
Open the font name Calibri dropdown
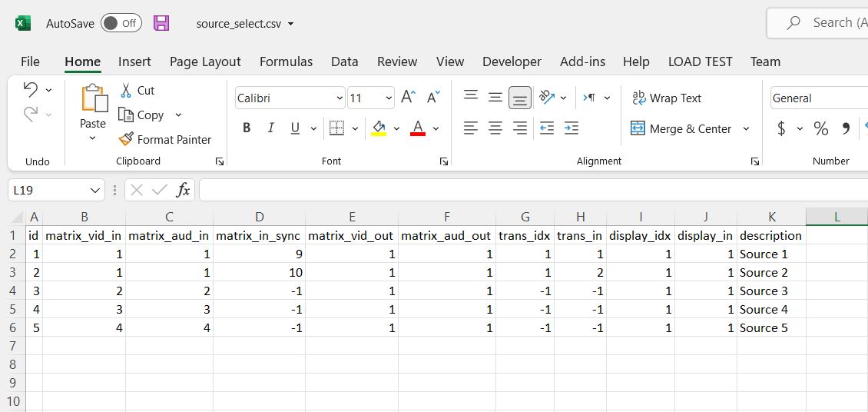[340, 98]
